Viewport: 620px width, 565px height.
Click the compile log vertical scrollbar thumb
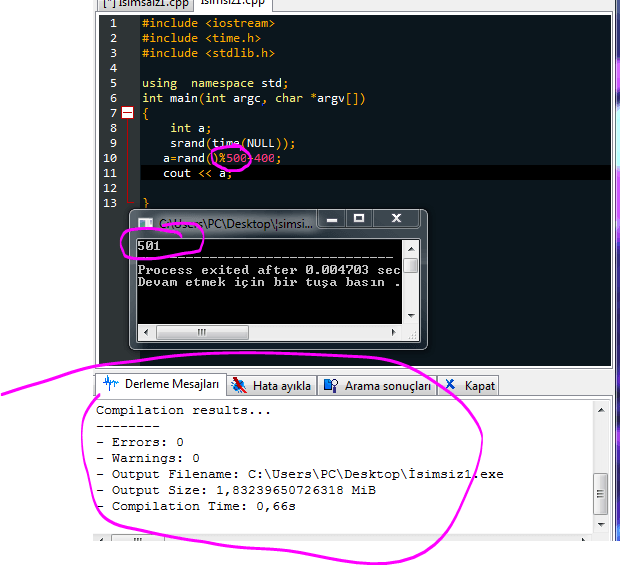point(601,494)
